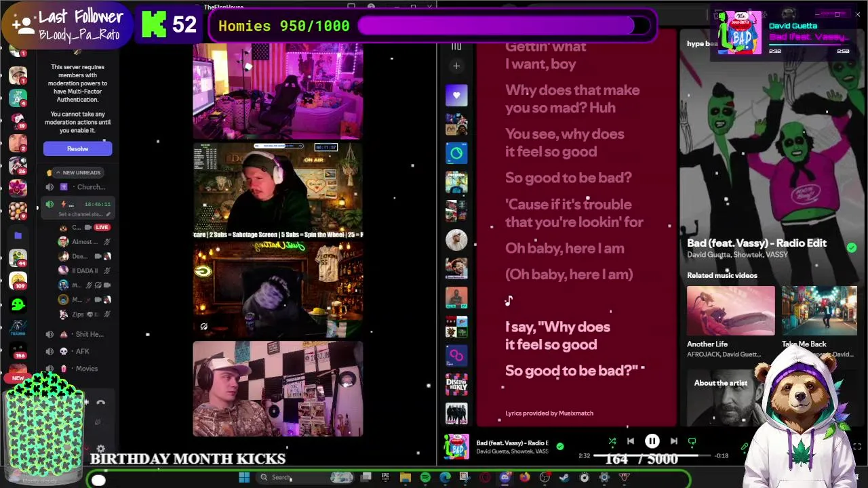Screen dimensions: 868x488
Task: Click the lyric line 'Oh baby, here I am'
Action: click(x=564, y=248)
